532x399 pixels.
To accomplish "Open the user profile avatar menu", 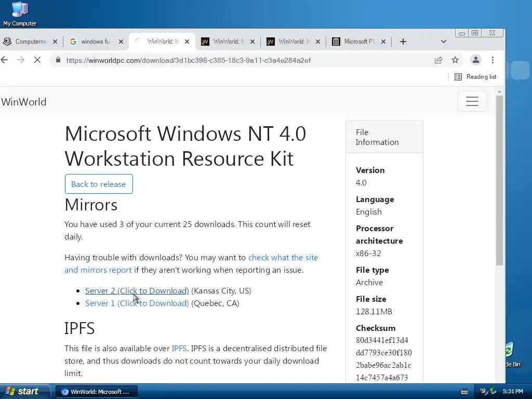I will pyautogui.click(x=476, y=60).
